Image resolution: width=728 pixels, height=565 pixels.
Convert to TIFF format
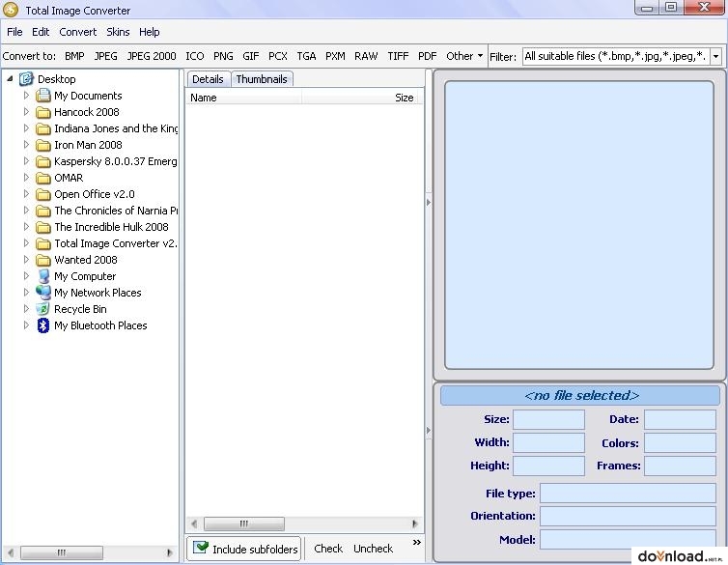coord(399,56)
